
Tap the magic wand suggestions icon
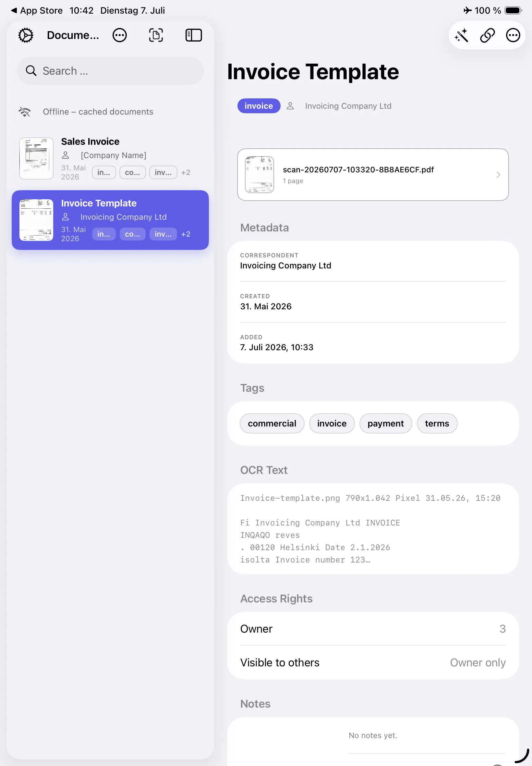pyautogui.click(x=462, y=35)
